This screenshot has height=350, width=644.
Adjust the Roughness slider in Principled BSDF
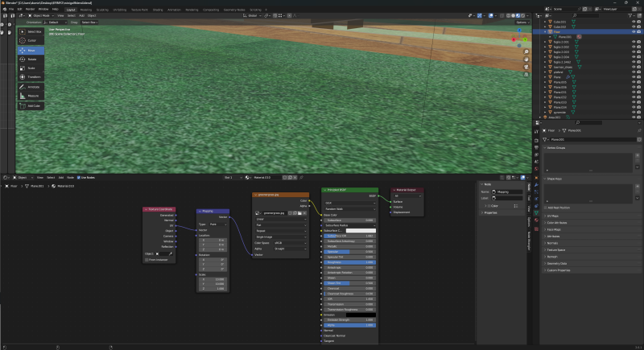349,262
